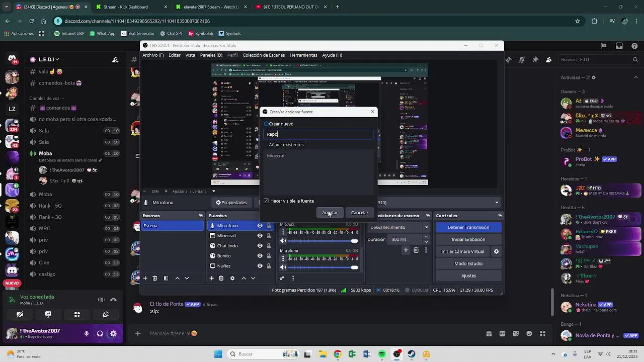Open virtual camera settings gear
This screenshot has width=644, height=362.
496,251
